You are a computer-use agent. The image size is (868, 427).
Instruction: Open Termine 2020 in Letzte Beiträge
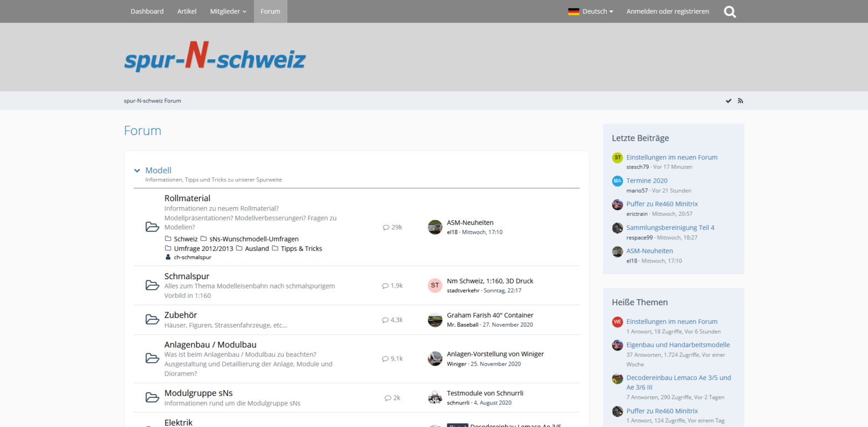click(647, 181)
